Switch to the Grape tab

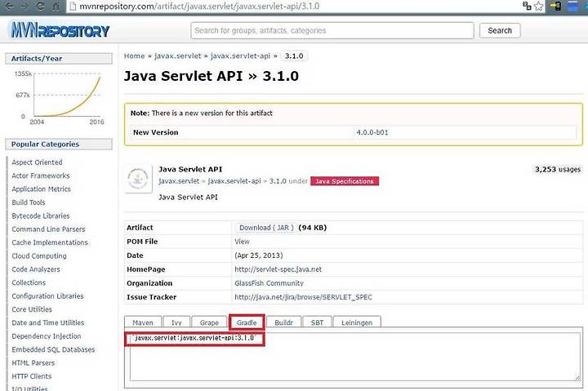point(209,322)
